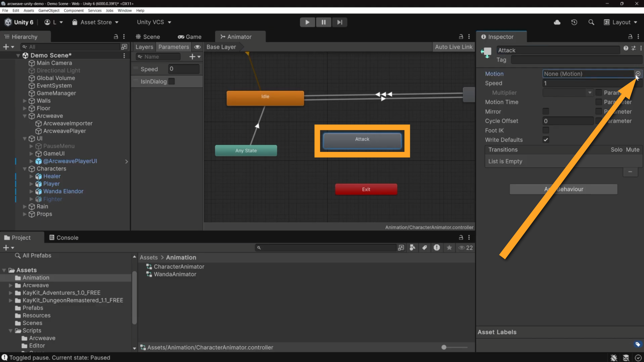Open the GameObject menu

click(x=49, y=10)
